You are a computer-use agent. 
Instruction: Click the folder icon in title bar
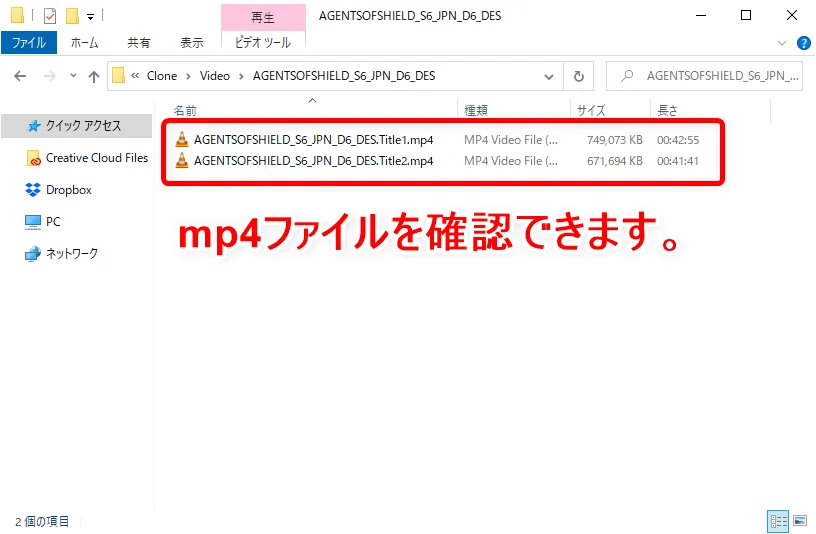click(17, 15)
